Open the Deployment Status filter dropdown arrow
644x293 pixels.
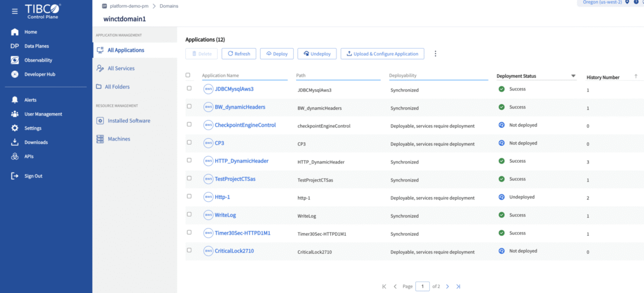pyautogui.click(x=573, y=77)
